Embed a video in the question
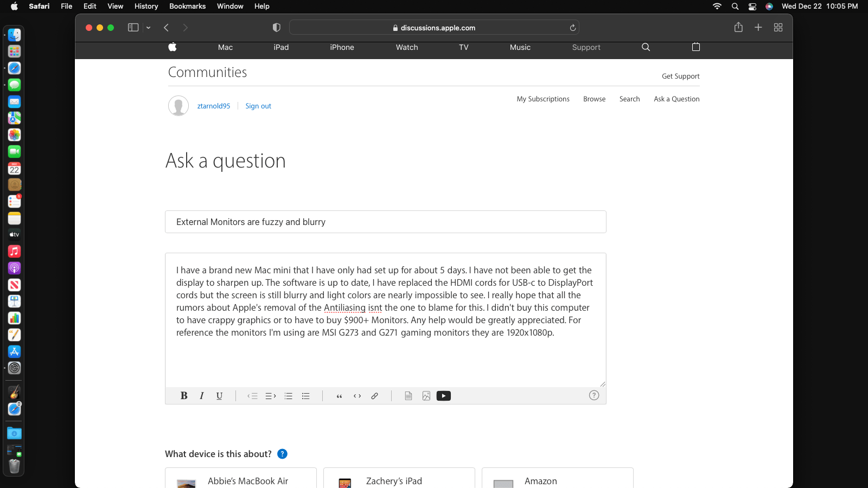Viewport: 868px width, 488px height. [x=443, y=396]
